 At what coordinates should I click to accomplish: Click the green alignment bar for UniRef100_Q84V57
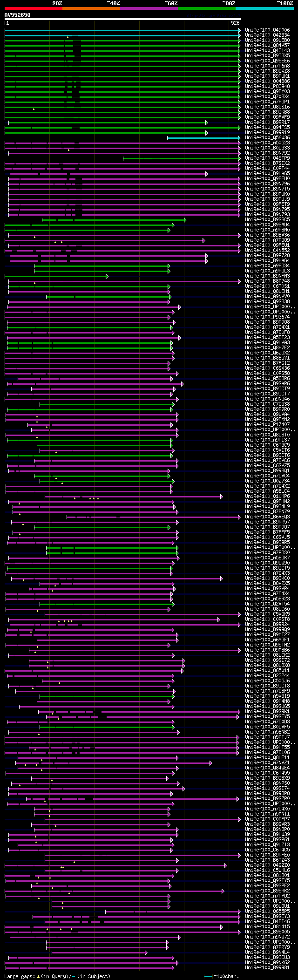tap(122, 46)
